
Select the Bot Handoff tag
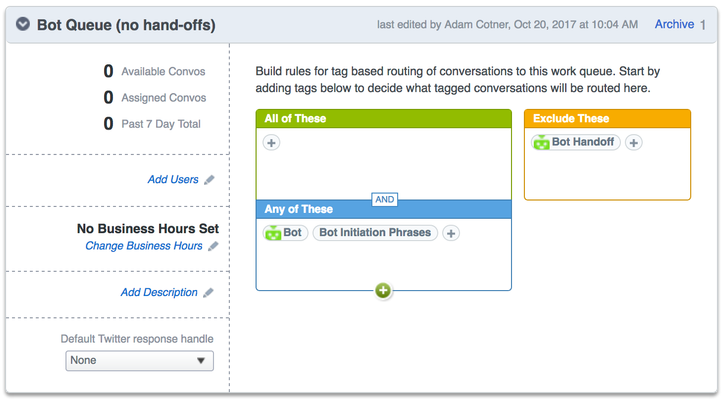[576, 142]
